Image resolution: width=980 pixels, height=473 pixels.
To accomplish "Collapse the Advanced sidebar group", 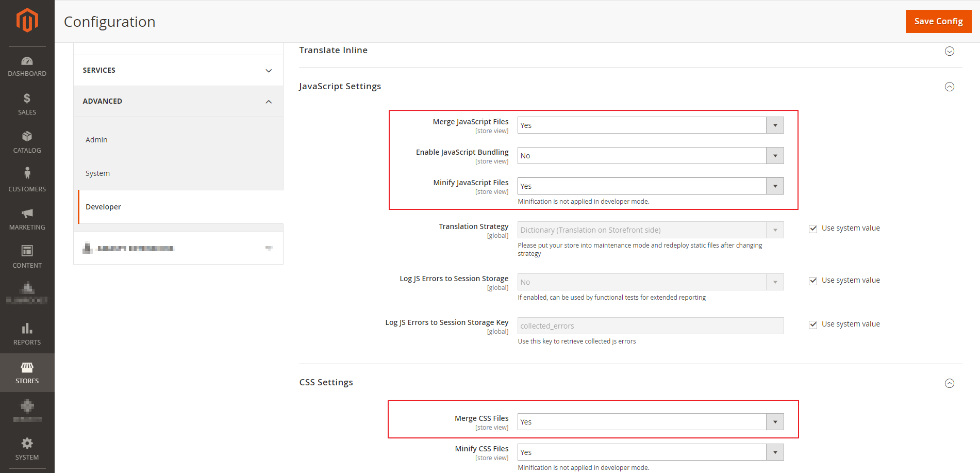I will (x=178, y=101).
